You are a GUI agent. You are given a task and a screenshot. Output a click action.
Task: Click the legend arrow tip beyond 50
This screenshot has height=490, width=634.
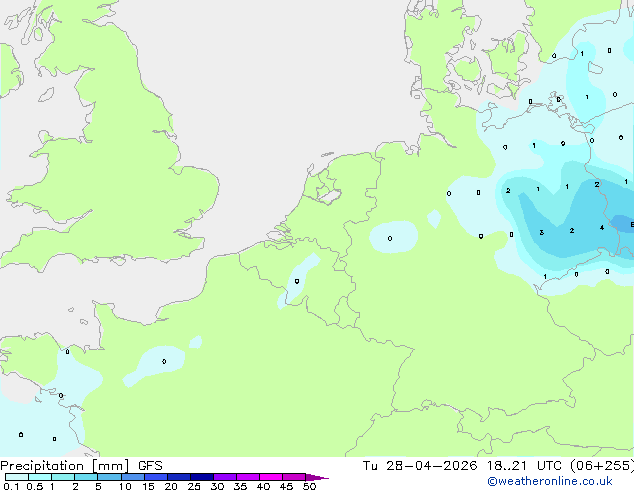(317, 477)
